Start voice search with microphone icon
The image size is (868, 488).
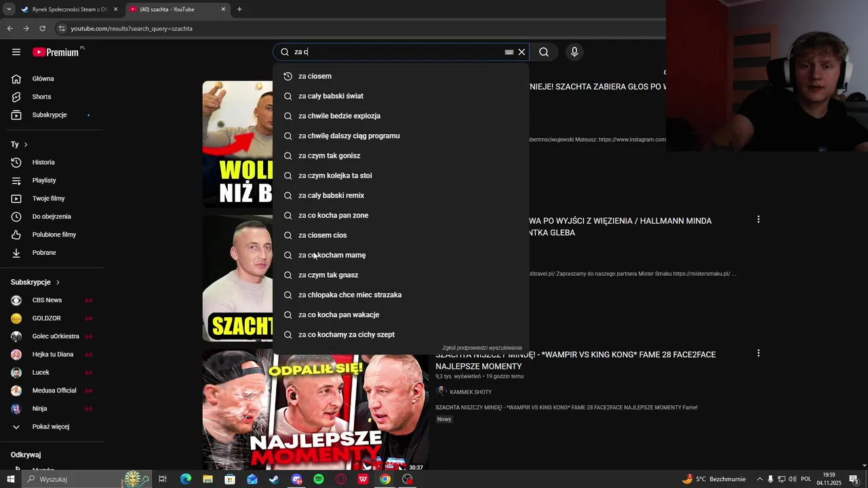click(x=574, y=52)
